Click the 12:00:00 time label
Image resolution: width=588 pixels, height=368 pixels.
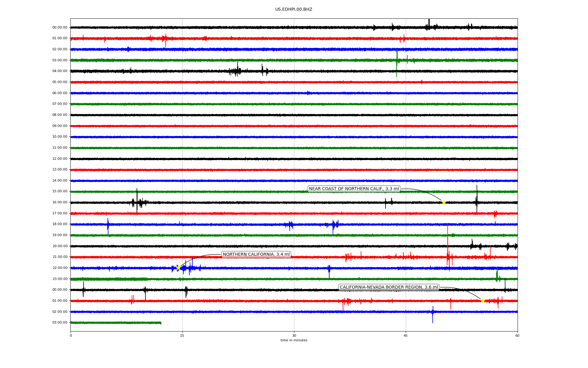click(x=60, y=159)
